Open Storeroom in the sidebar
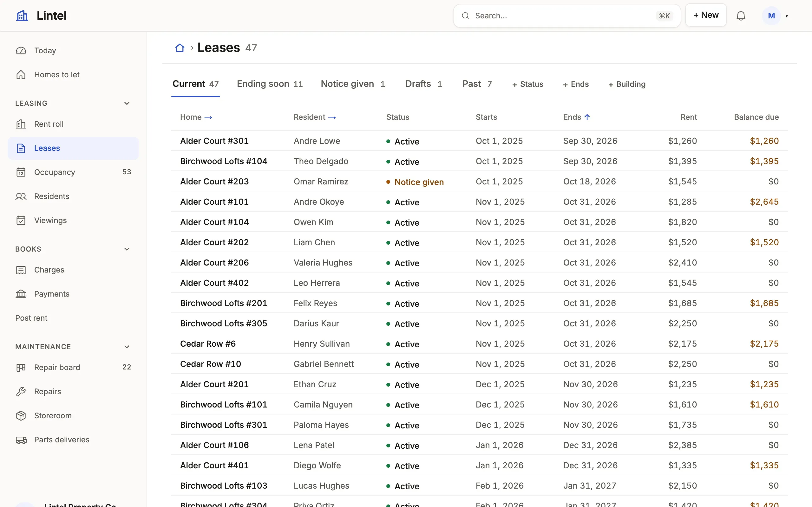Viewport: 812px width, 507px height. coord(73,415)
